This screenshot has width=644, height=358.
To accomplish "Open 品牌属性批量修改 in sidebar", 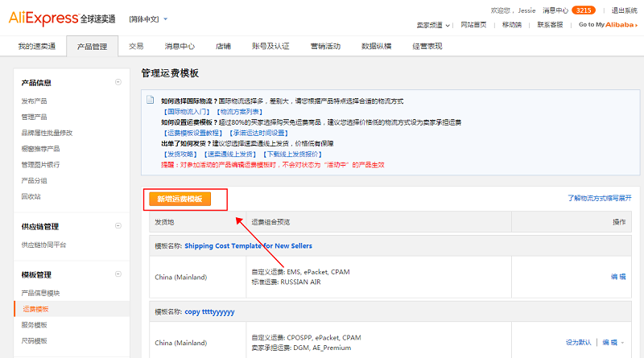I will [47, 133].
